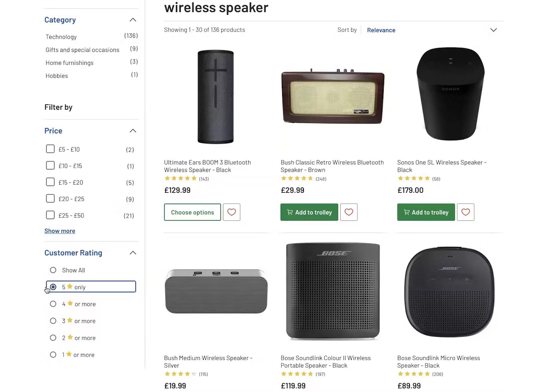Collapse the Customer Rating section
553x392 pixels.
pos(133,252)
